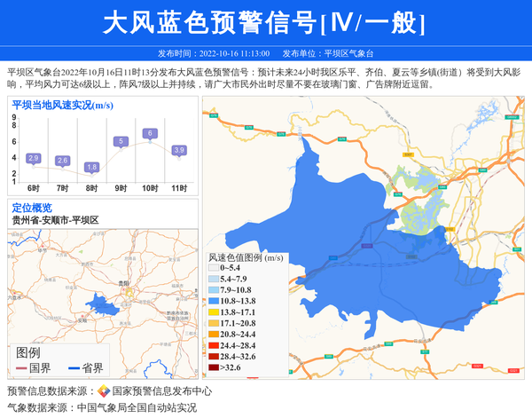Click the 国家预警信息发布中心 logo icon
The image size is (532, 418).
pyautogui.click(x=104, y=391)
